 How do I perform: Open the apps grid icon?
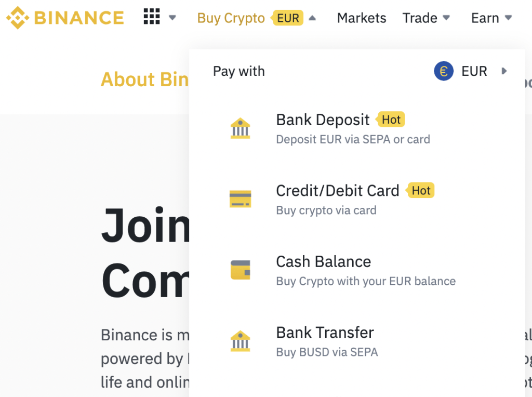pyautogui.click(x=152, y=17)
